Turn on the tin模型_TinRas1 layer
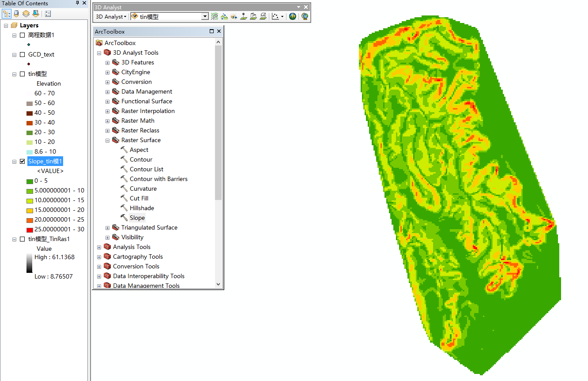588x381 pixels. (x=23, y=239)
